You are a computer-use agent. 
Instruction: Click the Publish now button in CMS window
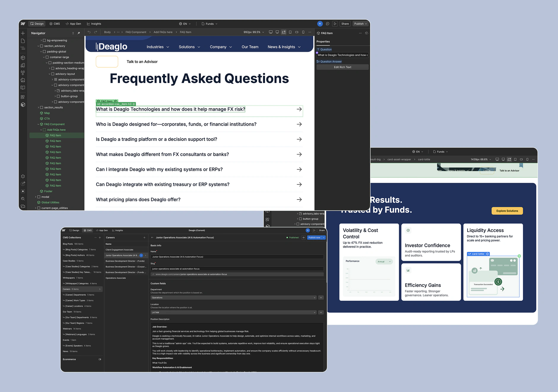(x=314, y=238)
